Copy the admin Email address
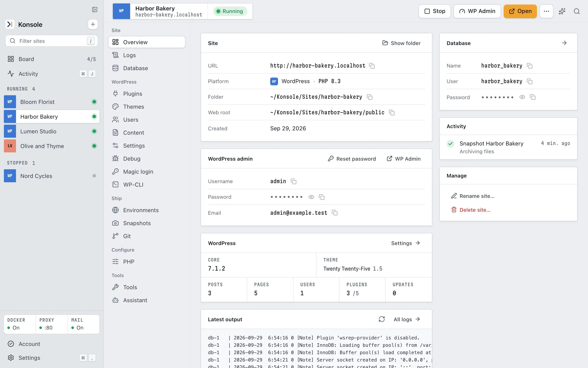This screenshot has height=368, width=588. [335, 213]
